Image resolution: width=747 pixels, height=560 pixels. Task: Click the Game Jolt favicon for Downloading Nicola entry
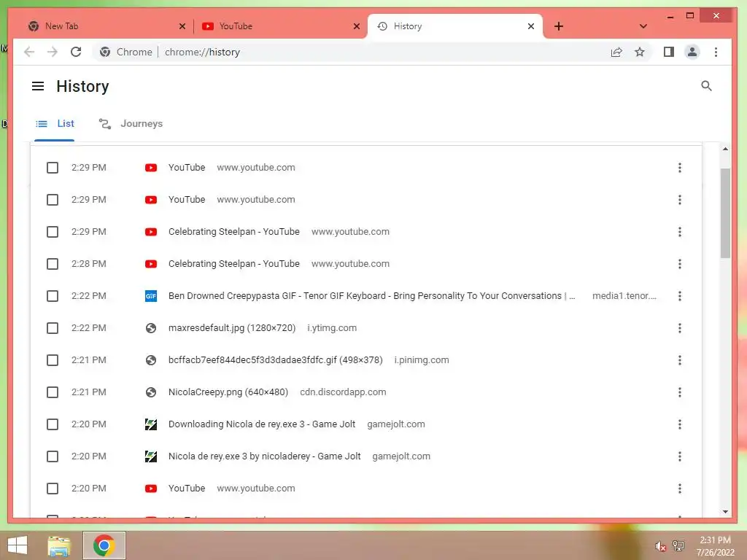click(x=151, y=424)
